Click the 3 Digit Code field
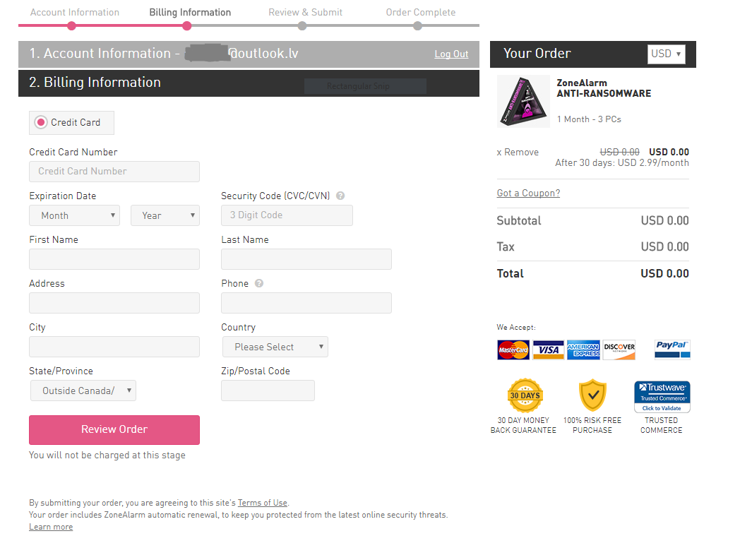740x560 pixels. (x=287, y=215)
